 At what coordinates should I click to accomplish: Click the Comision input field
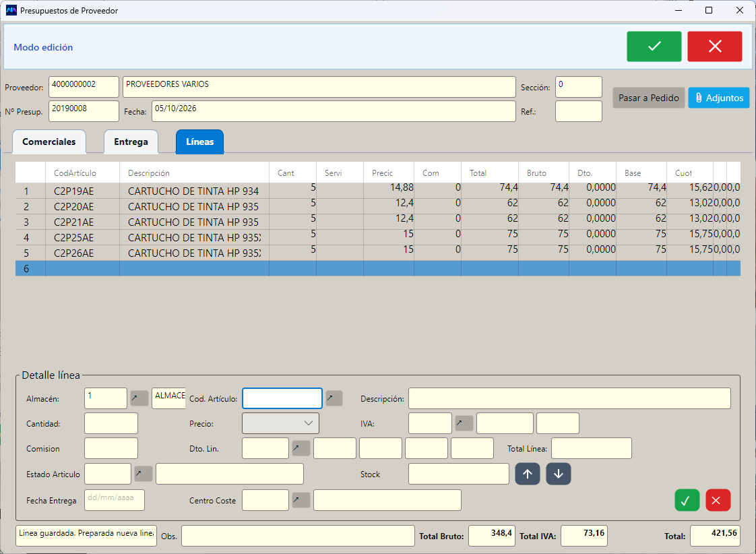111,448
